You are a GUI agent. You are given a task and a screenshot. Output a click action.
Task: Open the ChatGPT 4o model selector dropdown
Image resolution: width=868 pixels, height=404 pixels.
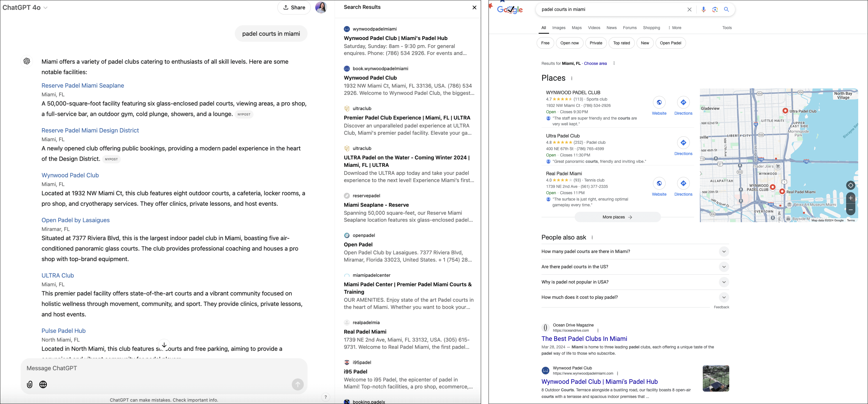[x=25, y=7]
